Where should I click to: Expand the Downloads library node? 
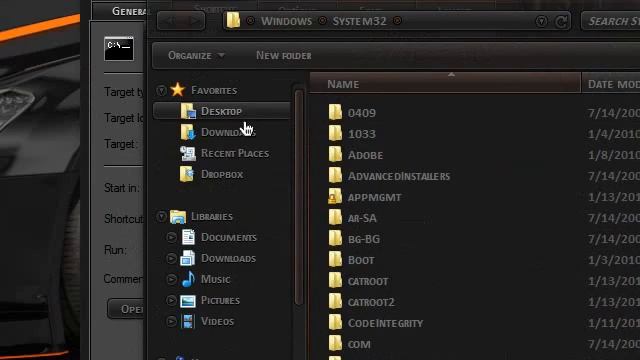click(171, 258)
